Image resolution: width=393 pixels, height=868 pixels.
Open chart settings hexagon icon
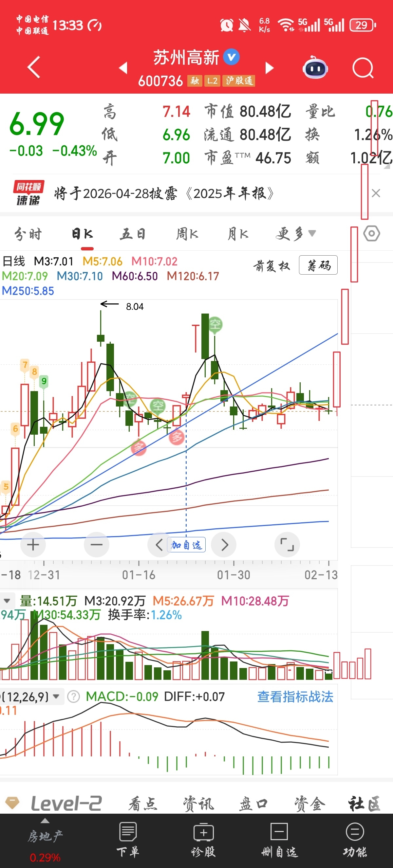click(372, 233)
